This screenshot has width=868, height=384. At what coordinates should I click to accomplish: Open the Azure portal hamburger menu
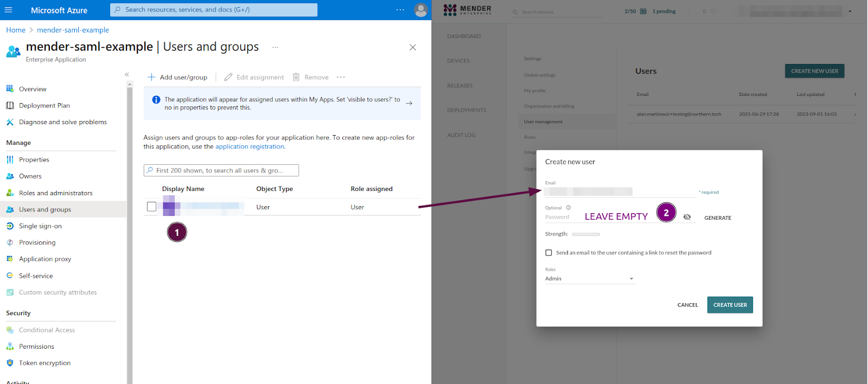click(8, 10)
